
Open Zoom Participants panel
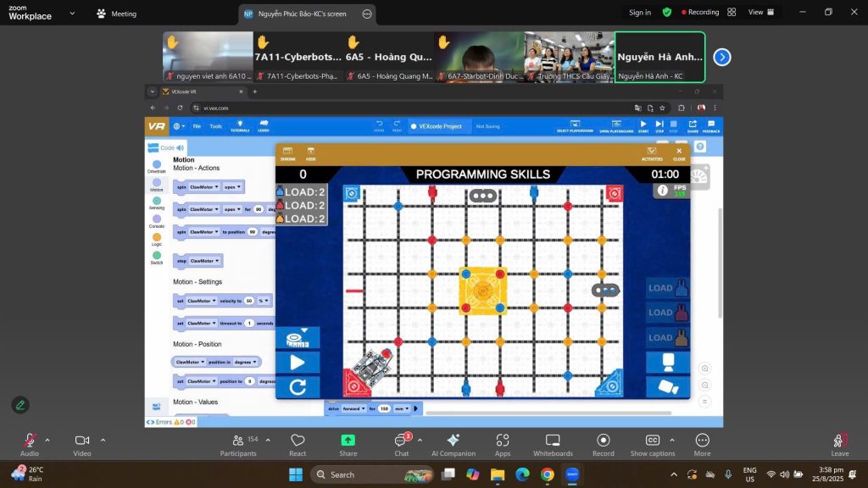click(238, 445)
